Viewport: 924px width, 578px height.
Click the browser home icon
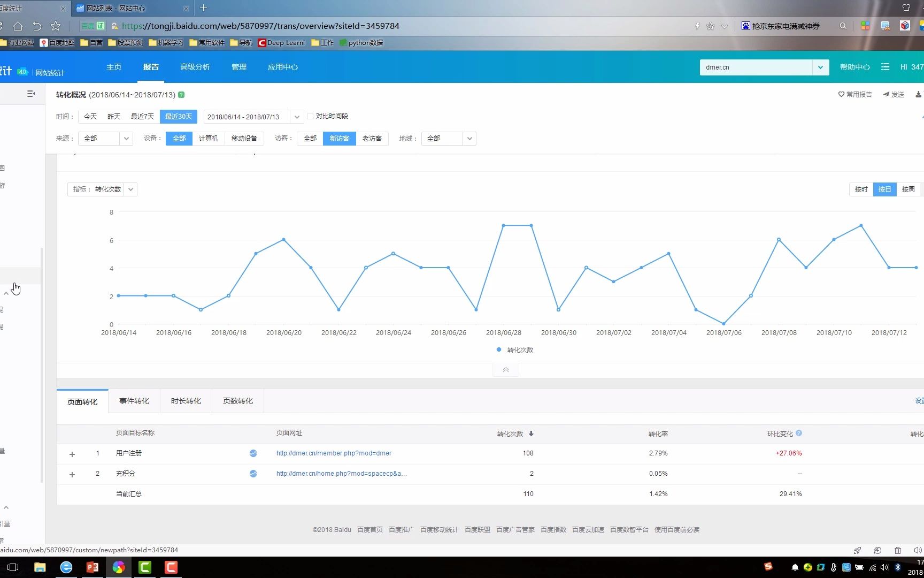18,26
